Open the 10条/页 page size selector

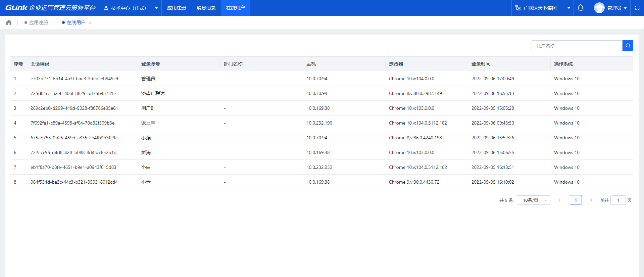[533, 200]
